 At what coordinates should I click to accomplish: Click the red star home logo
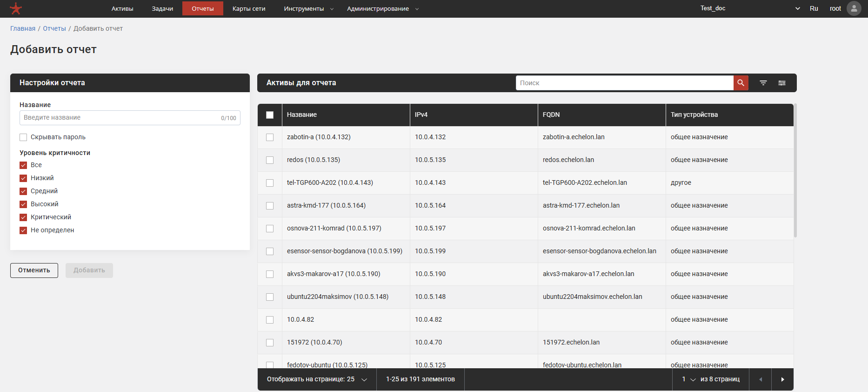tap(16, 8)
